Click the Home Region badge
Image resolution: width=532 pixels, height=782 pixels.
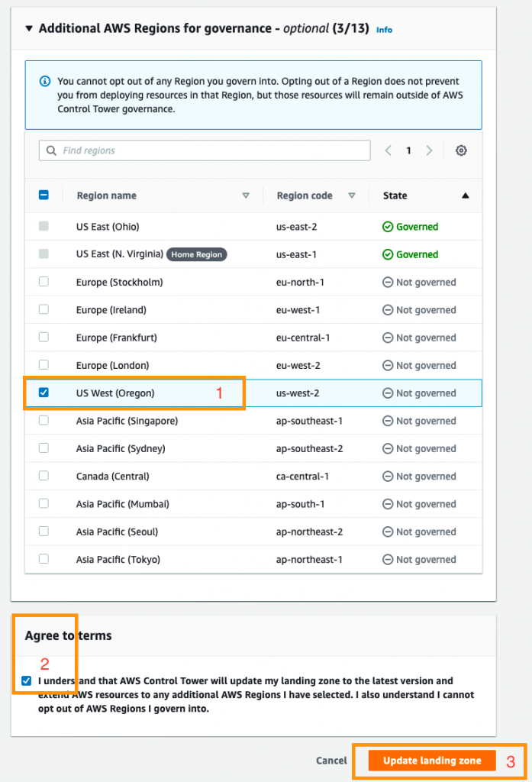(x=196, y=254)
